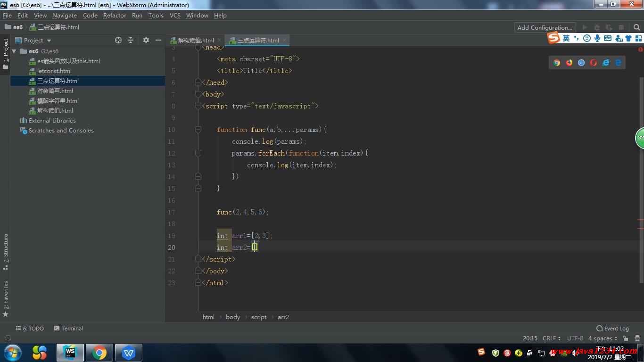Click 20:15 line column indicator
The image size is (644, 362).
pyautogui.click(x=530, y=338)
